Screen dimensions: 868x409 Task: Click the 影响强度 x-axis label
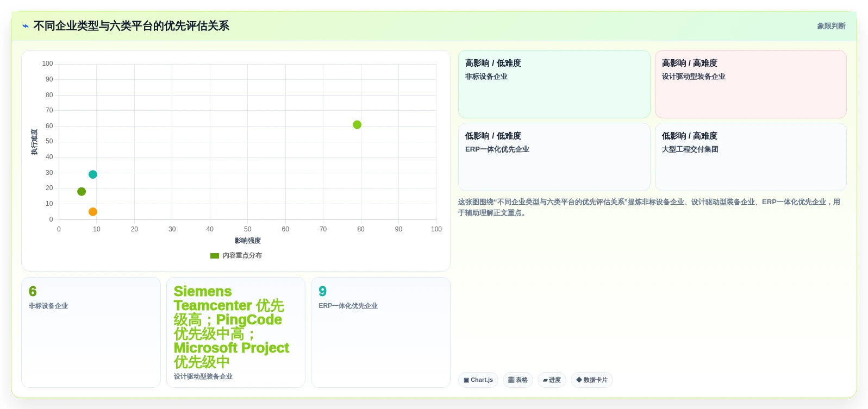pos(248,241)
